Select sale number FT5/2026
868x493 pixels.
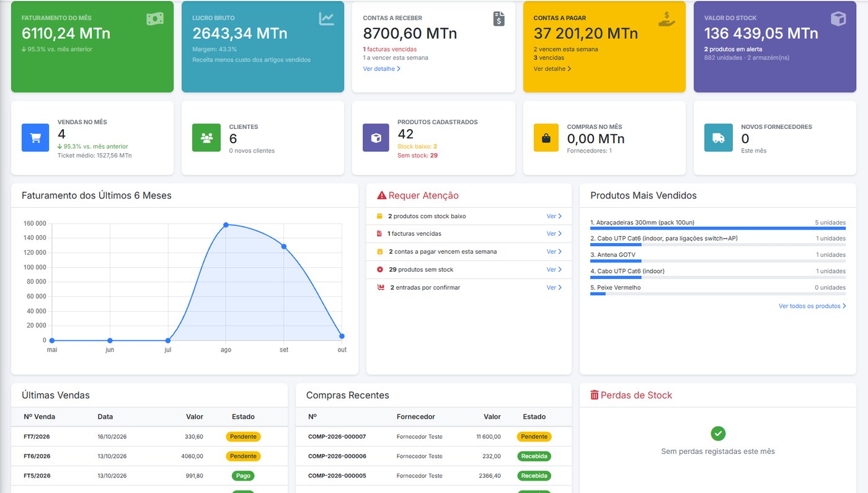(37, 476)
